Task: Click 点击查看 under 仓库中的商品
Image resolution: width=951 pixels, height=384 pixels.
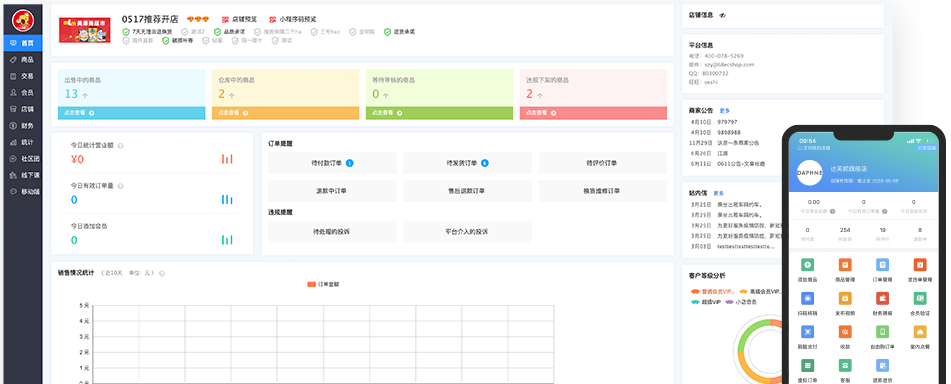Action: point(286,113)
